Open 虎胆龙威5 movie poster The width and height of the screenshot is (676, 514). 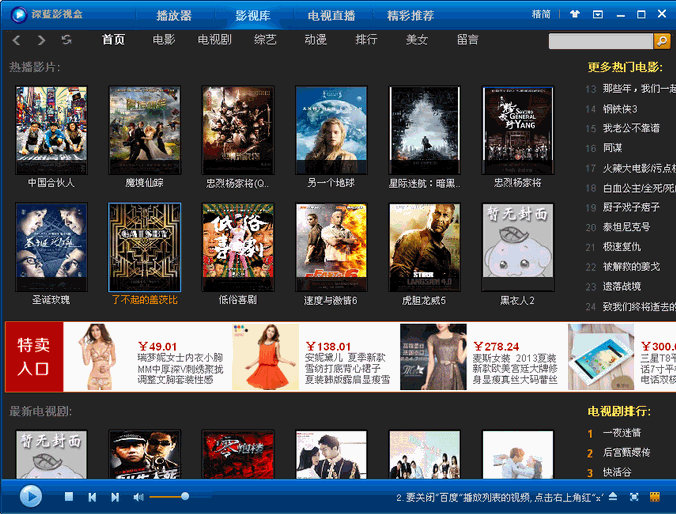tap(425, 247)
